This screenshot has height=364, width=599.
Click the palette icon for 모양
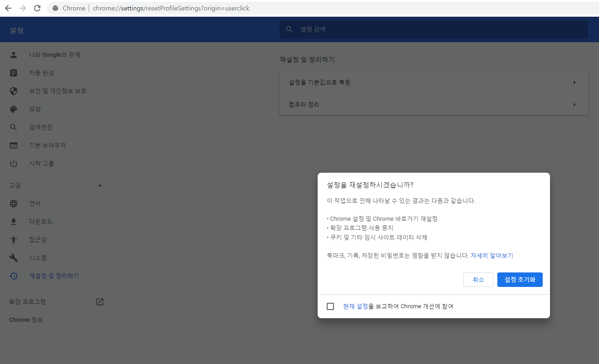tap(14, 109)
